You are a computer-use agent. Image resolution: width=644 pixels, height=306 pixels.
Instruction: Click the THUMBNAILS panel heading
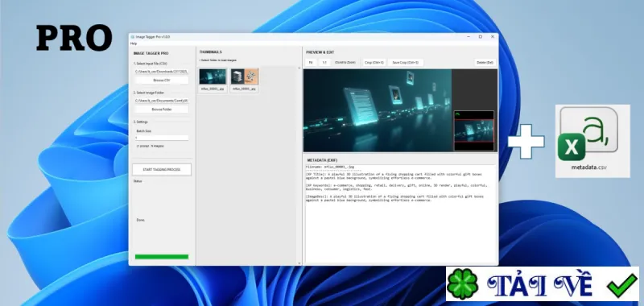pos(210,52)
